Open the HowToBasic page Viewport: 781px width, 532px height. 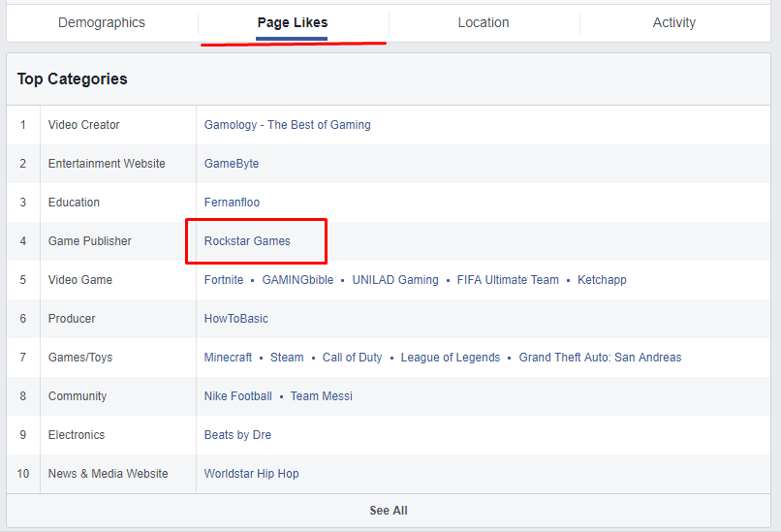[x=236, y=319]
